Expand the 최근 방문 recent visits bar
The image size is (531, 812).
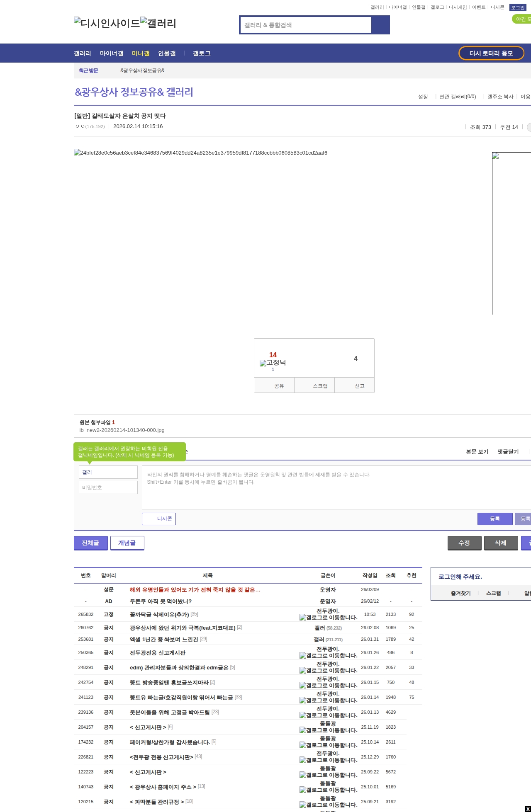[88, 71]
